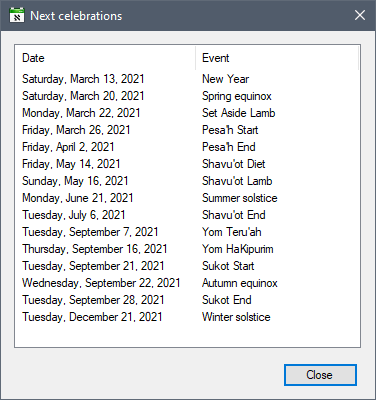Select the Sukot End row
Viewport: 376px width, 400px height.
(187, 300)
